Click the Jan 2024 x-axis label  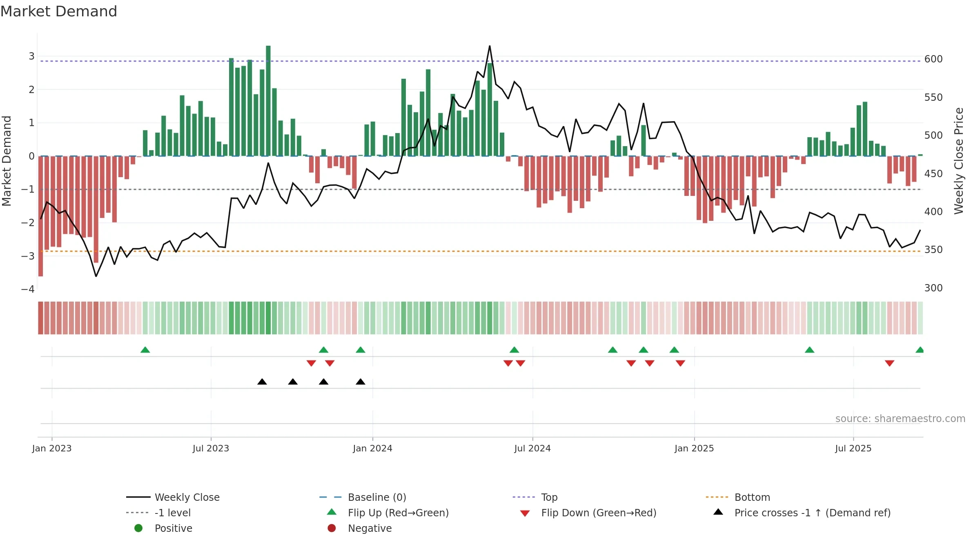pos(372,449)
